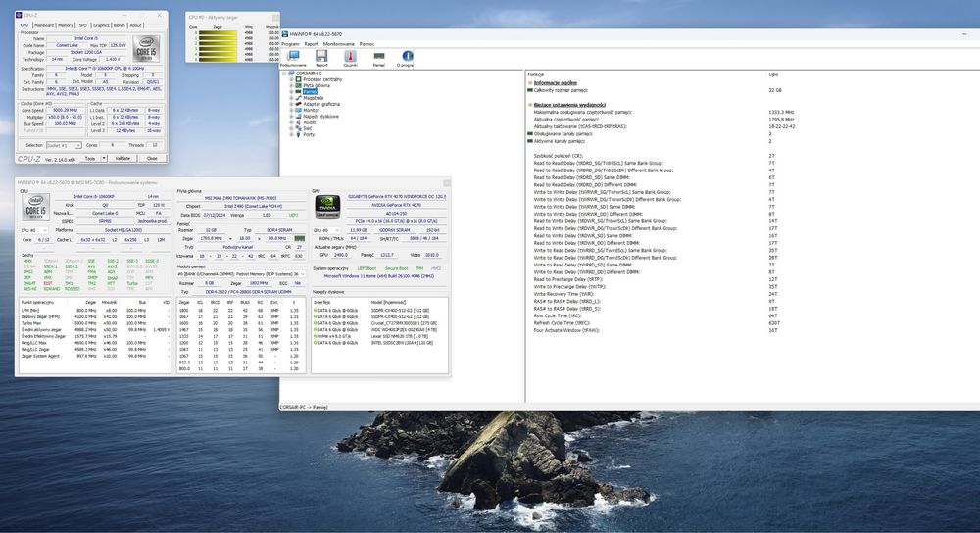Click Intel Core i5 badge in summary window

[x=35, y=207]
